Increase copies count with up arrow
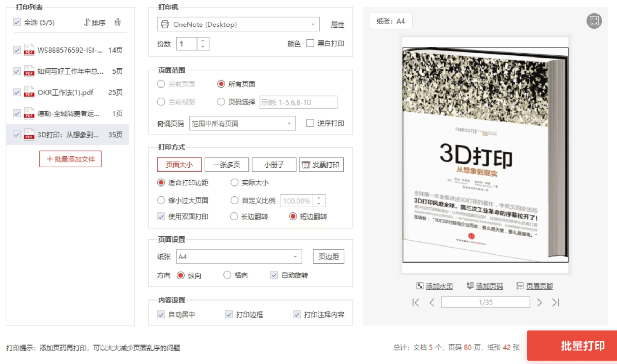The height and width of the screenshot is (364, 617). (x=203, y=41)
